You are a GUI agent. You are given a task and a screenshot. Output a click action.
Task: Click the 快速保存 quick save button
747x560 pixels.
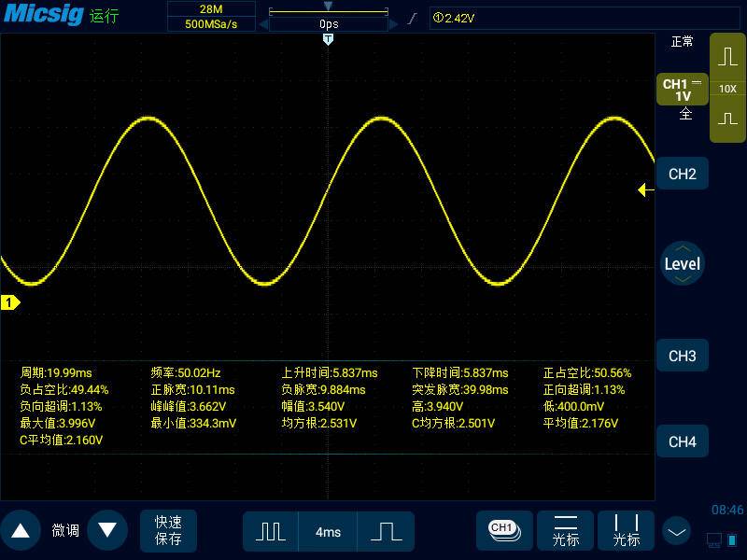pyautogui.click(x=168, y=530)
